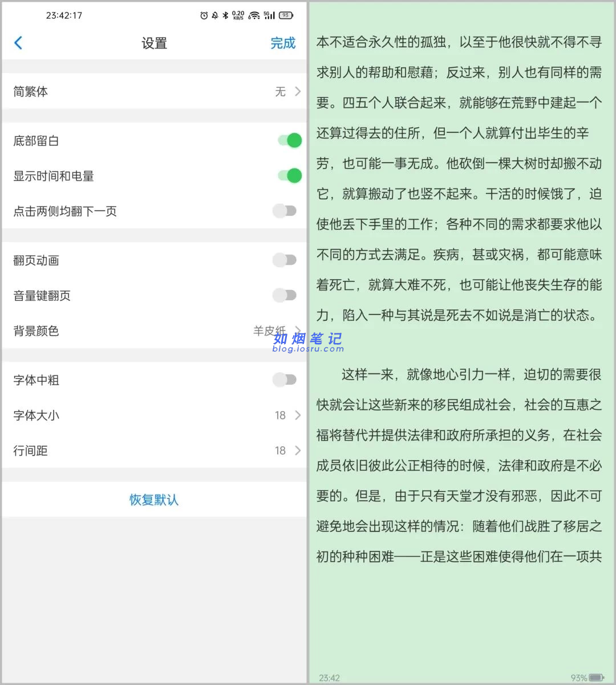Tap the 18 value for 字体大小

click(280, 415)
